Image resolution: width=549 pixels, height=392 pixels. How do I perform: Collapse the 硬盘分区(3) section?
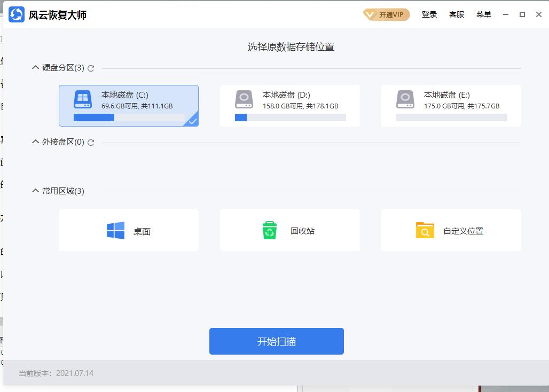pos(35,68)
